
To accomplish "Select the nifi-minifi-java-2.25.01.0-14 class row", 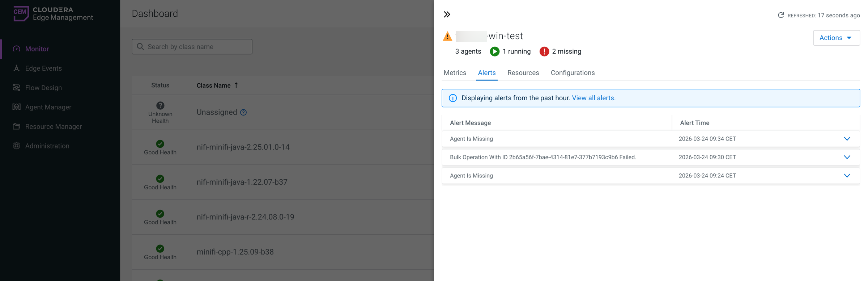I will tap(243, 147).
